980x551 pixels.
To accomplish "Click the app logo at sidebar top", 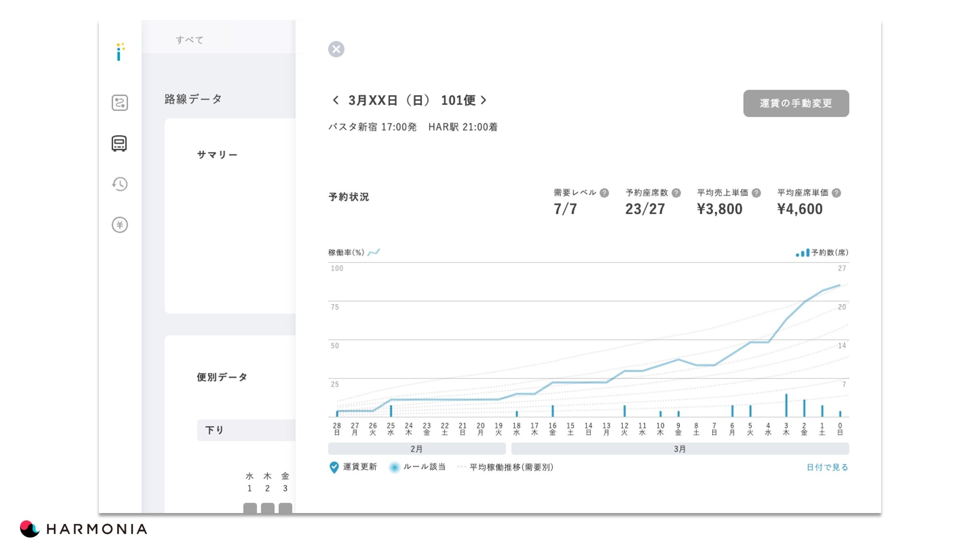I will [x=119, y=52].
